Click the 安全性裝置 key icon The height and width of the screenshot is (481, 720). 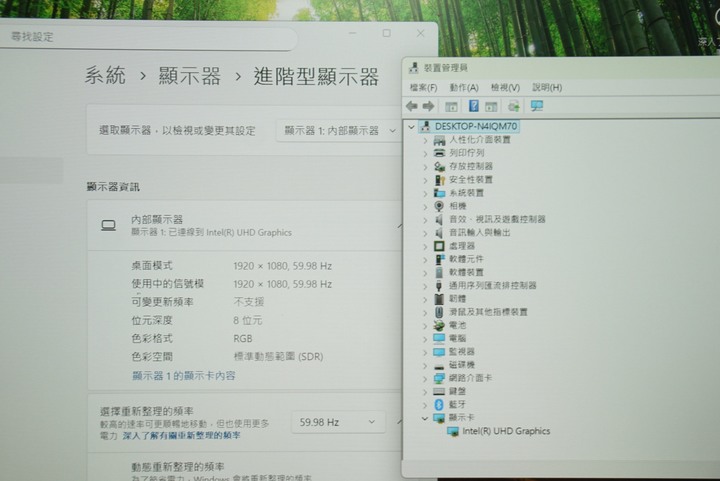click(439, 179)
